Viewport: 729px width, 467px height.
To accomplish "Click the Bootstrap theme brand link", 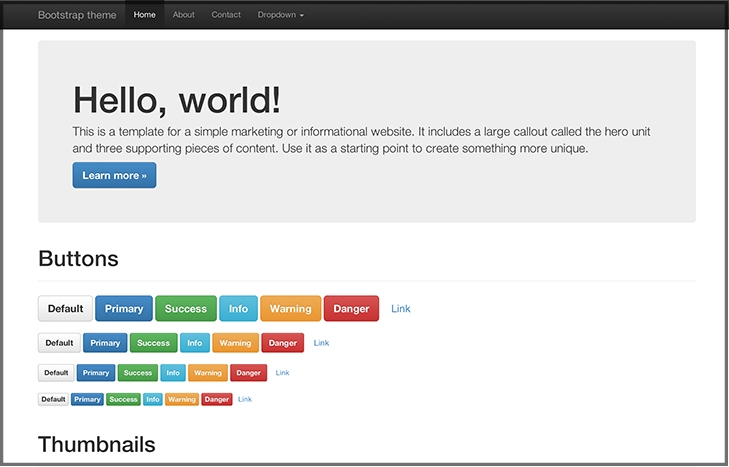I will click(x=78, y=15).
